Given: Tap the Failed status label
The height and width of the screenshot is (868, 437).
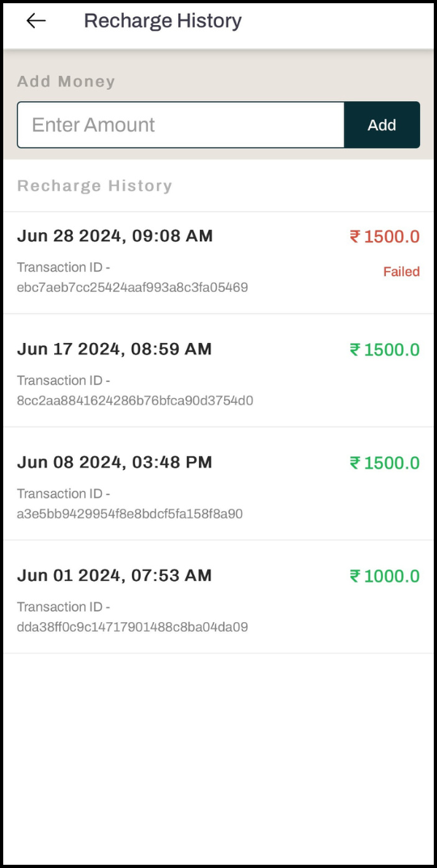Looking at the screenshot, I should (401, 272).
